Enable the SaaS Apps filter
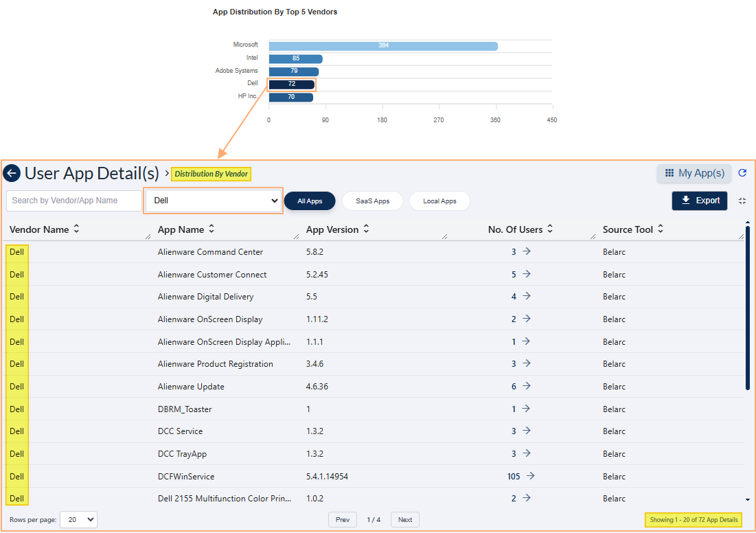756x533 pixels. [x=372, y=201]
